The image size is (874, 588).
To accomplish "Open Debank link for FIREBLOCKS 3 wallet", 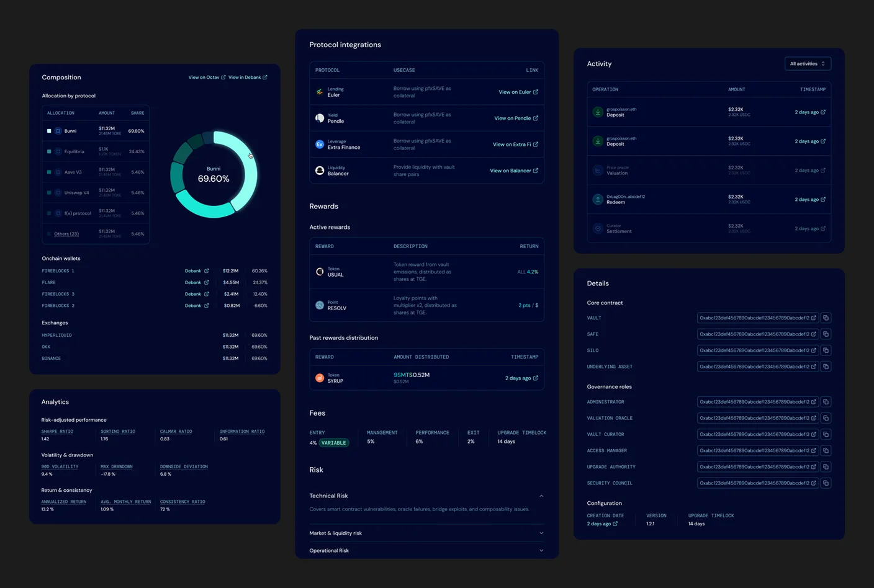I will point(197,294).
